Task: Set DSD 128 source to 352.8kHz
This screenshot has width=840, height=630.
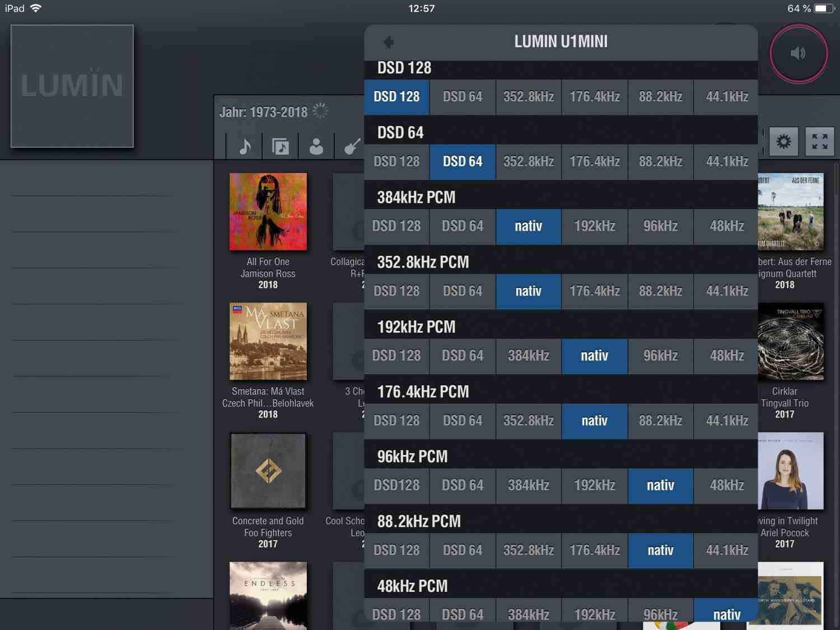Action: point(528,97)
